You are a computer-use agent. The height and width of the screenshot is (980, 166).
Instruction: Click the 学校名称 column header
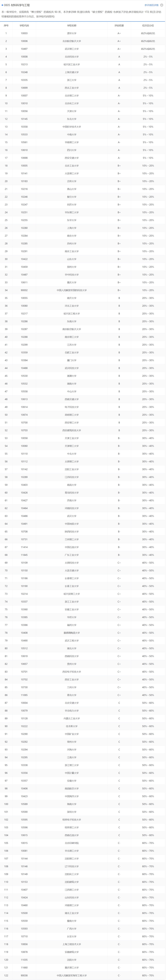72,25
